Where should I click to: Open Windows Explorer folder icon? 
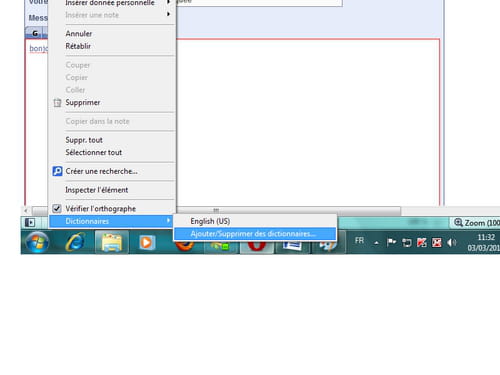point(112,242)
